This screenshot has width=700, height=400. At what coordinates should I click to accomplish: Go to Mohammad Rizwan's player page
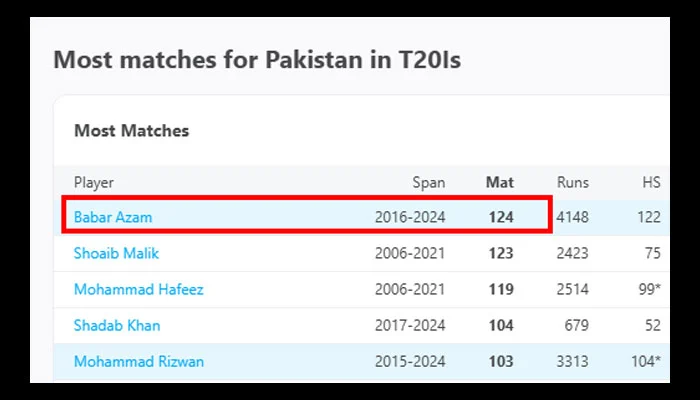coord(138,361)
